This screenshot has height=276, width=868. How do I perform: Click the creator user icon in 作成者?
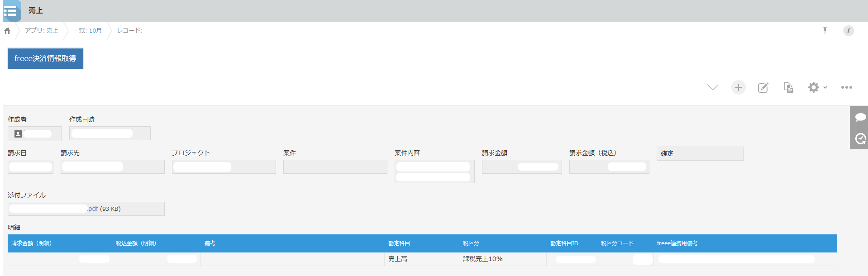click(18, 134)
